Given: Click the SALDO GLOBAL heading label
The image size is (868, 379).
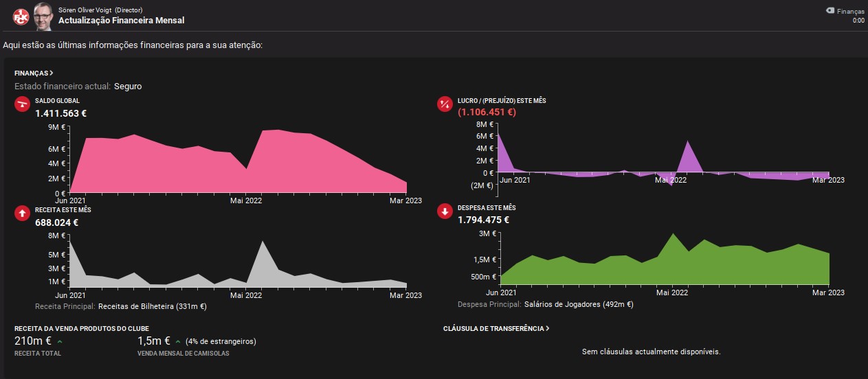Looking at the screenshot, I should (57, 101).
